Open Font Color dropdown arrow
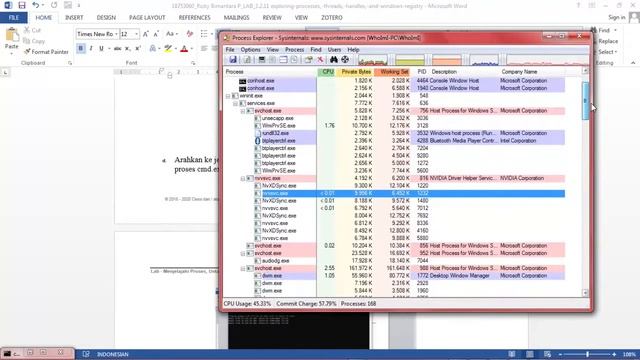The width and height of the screenshot is (640, 360). tap(192, 49)
